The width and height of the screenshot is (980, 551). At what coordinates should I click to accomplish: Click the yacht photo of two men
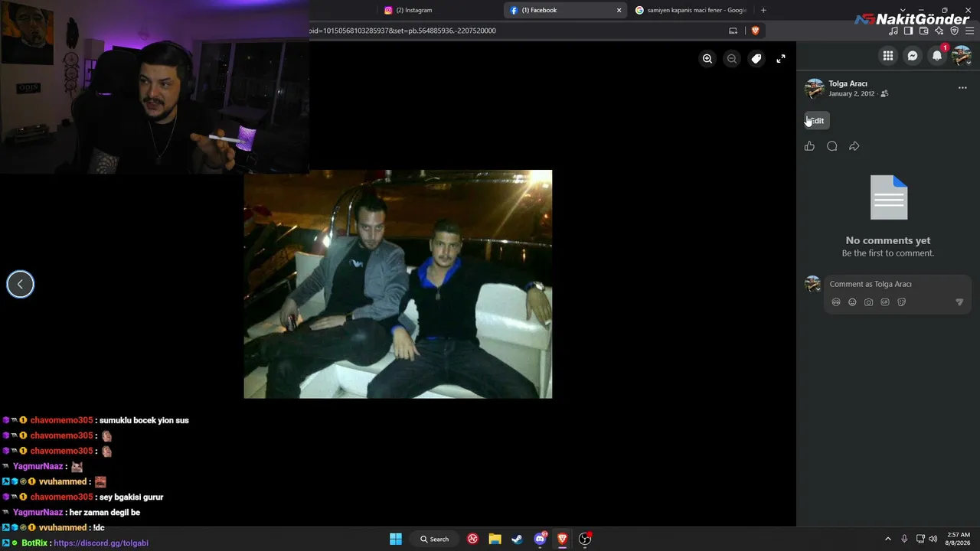pyautogui.click(x=398, y=284)
